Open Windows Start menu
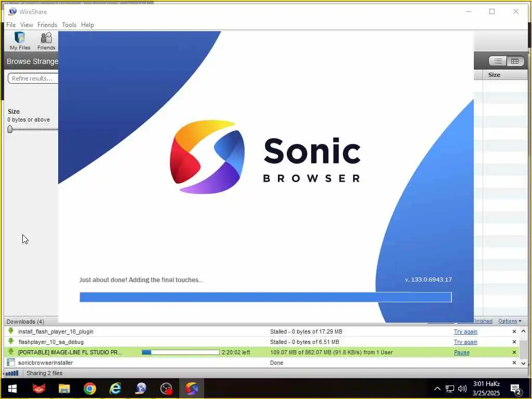This screenshot has width=532, height=399. coord(12,389)
